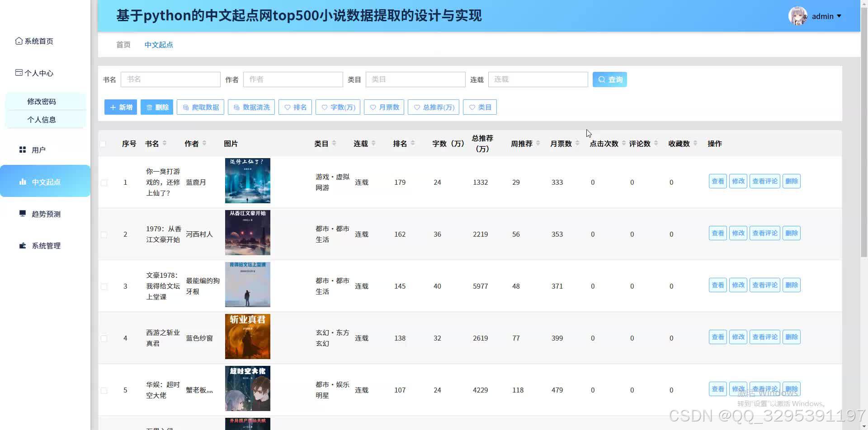Click the chart icon beside 中文起点

(x=23, y=182)
